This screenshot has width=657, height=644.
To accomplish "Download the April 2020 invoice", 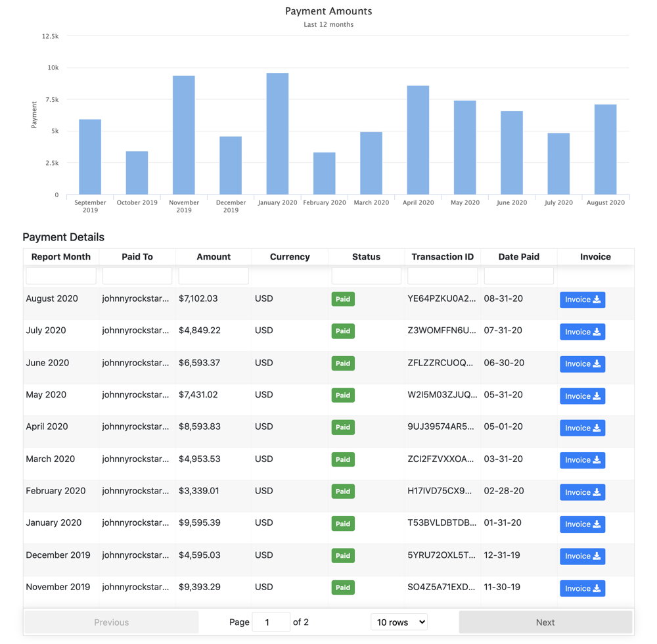I will coord(582,428).
